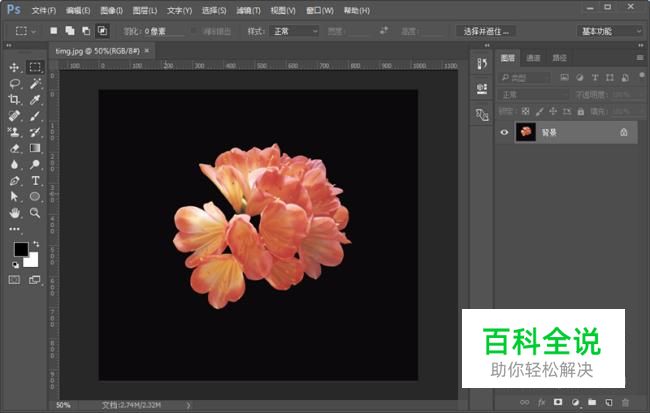Toggle Quick Mask mode icon
Image resolution: width=650 pixels, height=413 pixels.
[x=15, y=280]
